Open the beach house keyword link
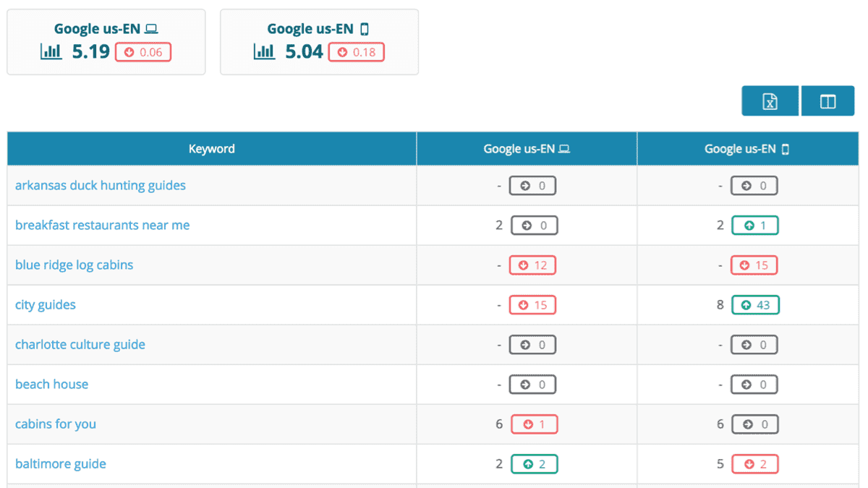Image resolution: width=868 pixels, height=488 pixels. point(52,385)
